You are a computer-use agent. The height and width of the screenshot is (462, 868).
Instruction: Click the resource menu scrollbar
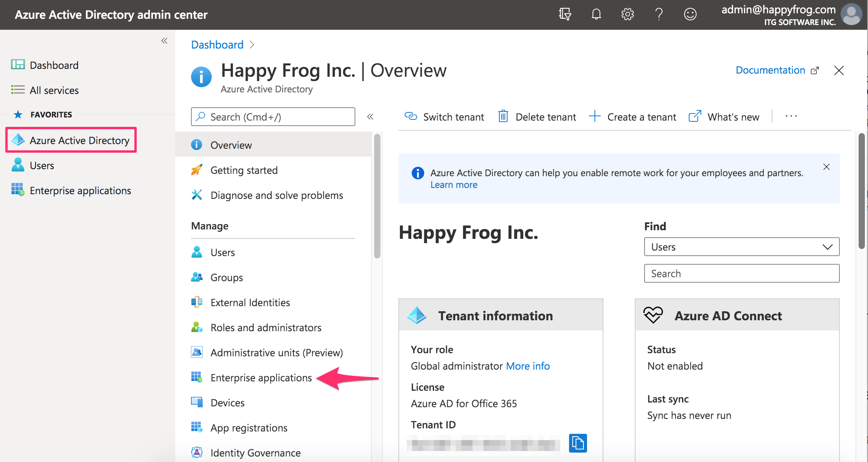[x=377, y=196]
